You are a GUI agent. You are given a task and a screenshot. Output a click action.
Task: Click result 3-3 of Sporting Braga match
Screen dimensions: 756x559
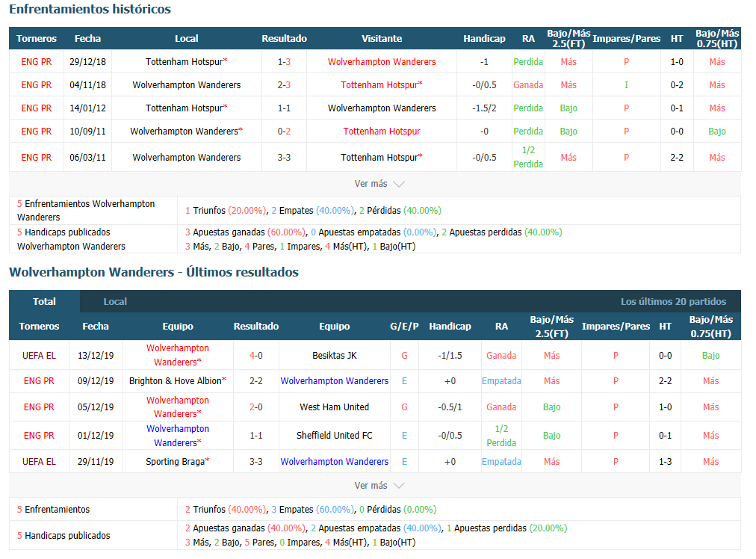coord(256,462)
